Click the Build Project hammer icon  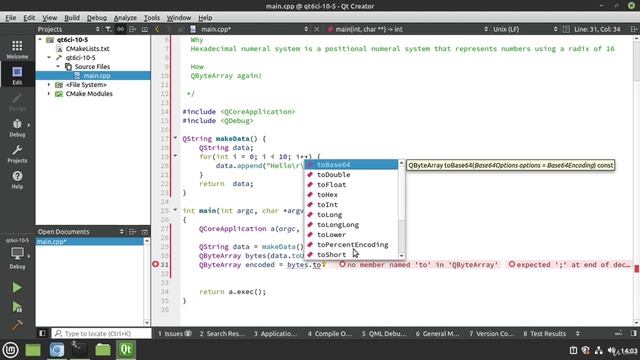point(17,325)
